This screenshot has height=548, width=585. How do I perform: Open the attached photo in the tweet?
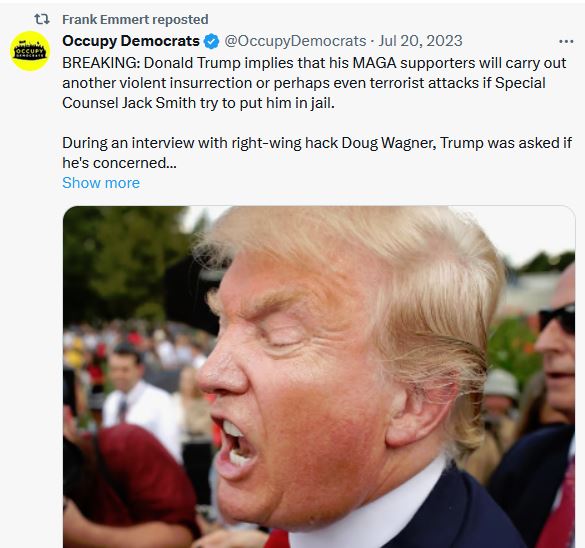pyautogui.click(x=319, y=377)
